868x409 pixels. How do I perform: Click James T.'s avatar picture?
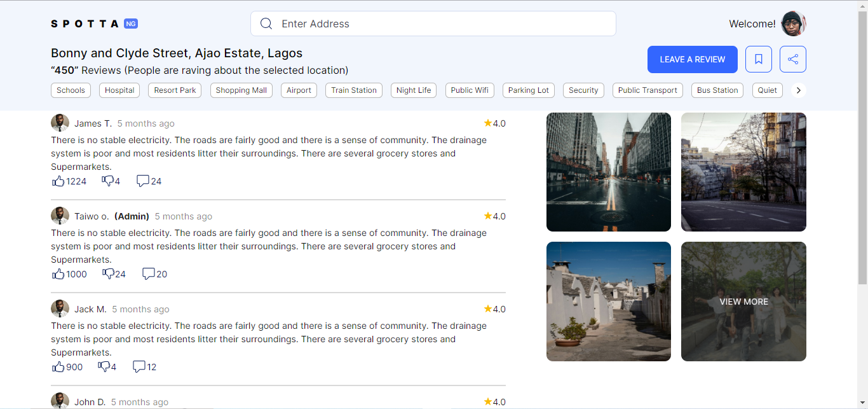[60, 123]
